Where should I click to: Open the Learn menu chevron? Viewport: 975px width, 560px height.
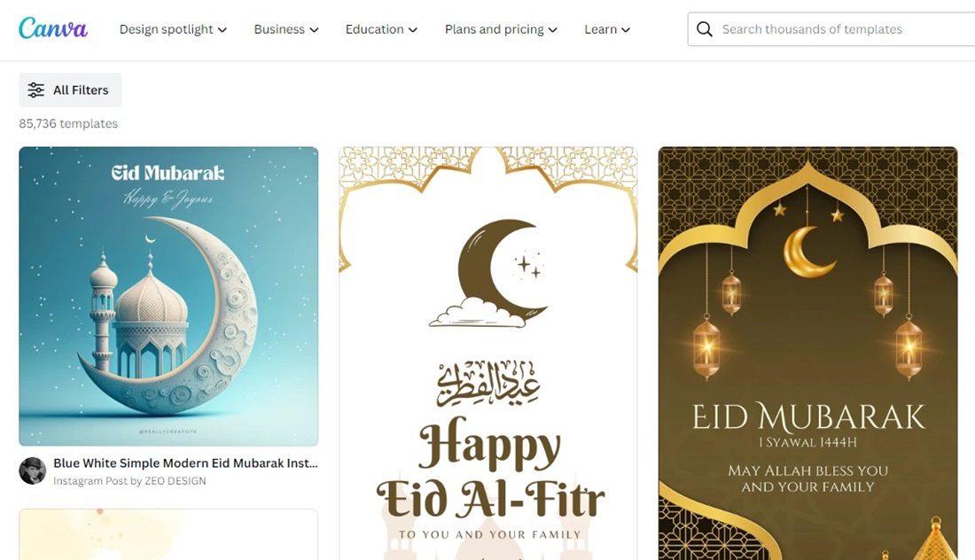pyautogui.click(x=626, y=30)
